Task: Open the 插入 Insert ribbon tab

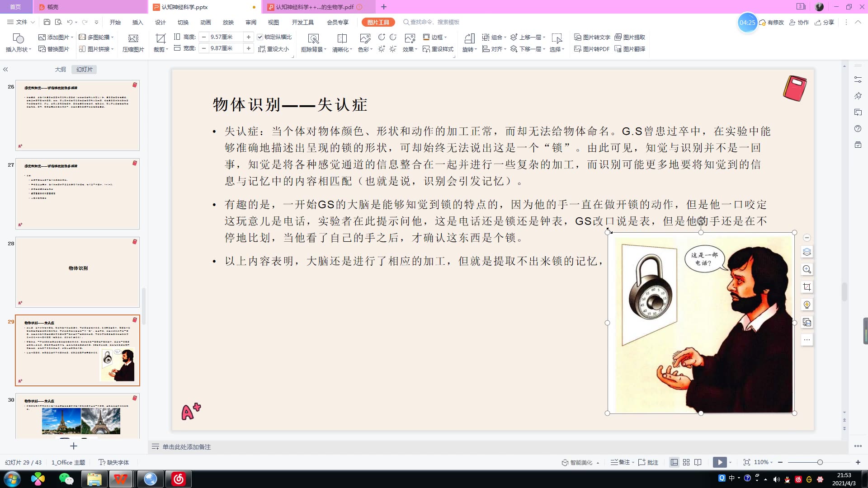Action: [137, 22]
